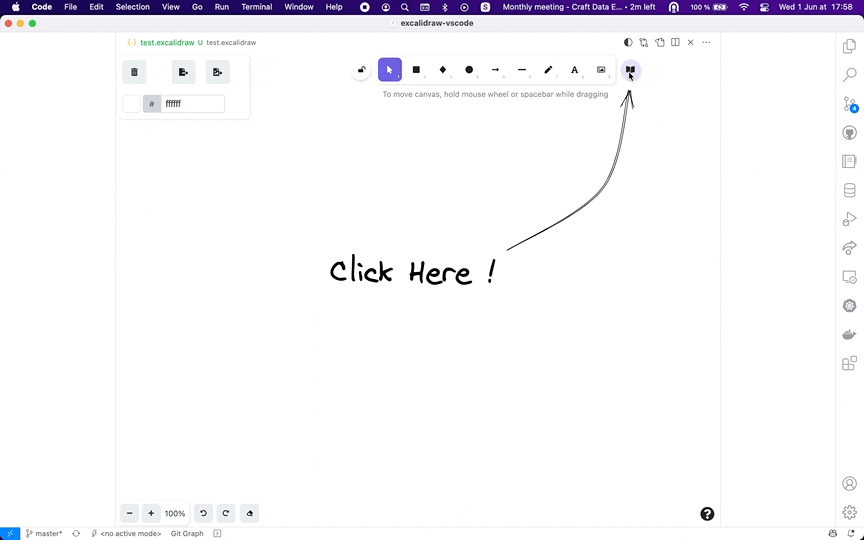Open the Run and Debug view
This screenshot has width=864, height=540.
tap(850, 219)
